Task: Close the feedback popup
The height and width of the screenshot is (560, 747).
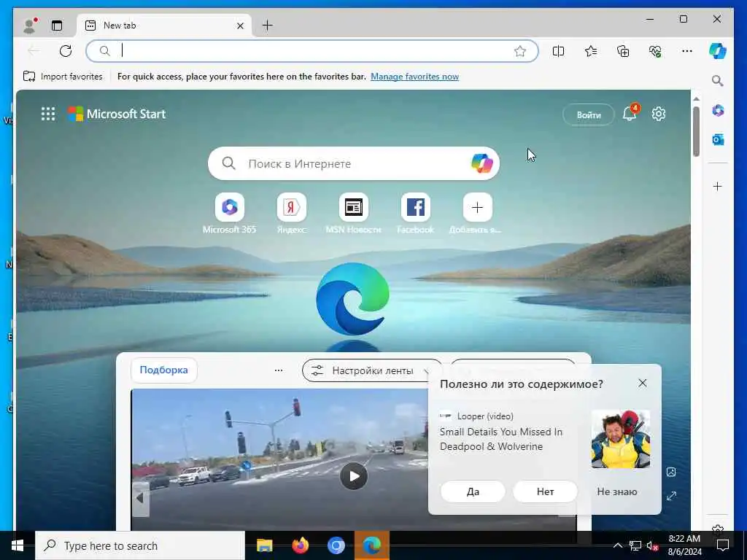Action: (x=642, y=383)
